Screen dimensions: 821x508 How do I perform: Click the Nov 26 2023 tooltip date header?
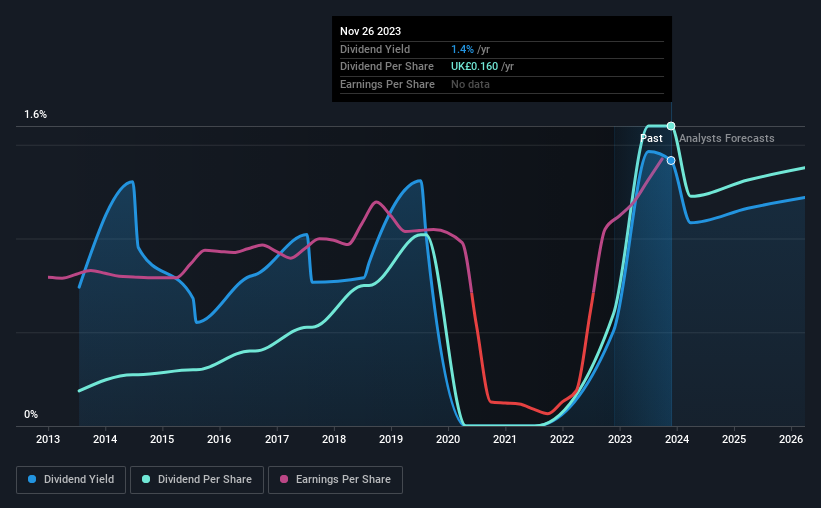(x=370, y=31)
